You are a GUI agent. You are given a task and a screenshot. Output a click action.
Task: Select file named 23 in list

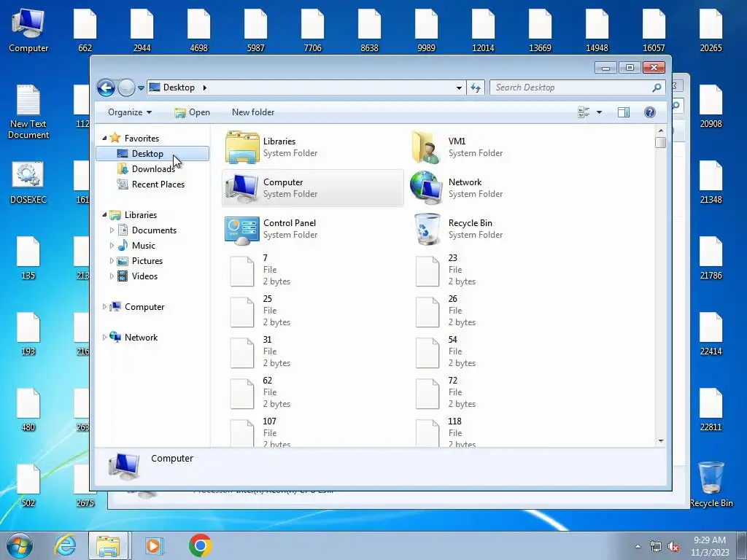tap(445, 270)
